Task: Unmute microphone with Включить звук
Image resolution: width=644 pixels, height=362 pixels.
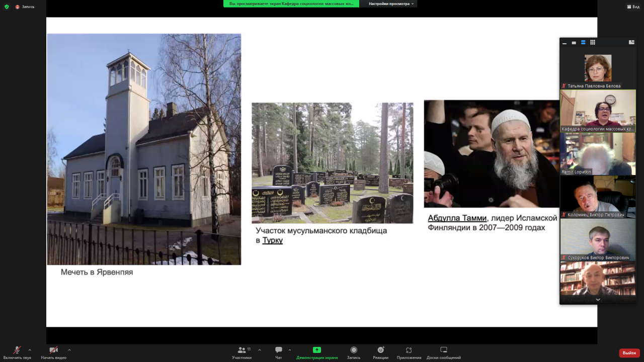Action: click(17, 353)
